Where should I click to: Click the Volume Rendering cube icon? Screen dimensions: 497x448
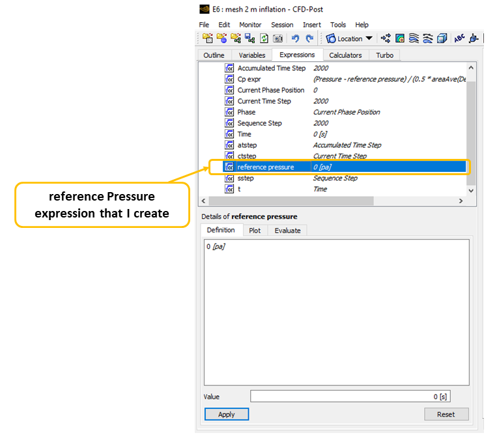[x=442, y=38]
